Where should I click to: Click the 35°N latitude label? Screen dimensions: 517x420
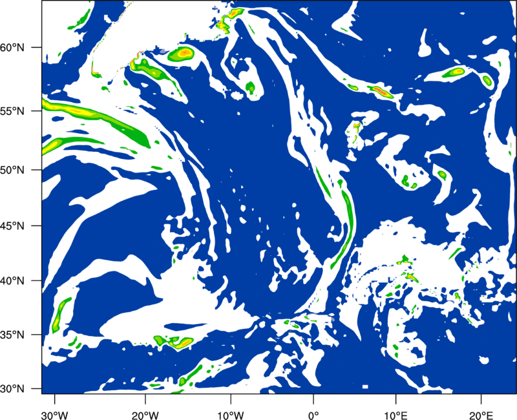tap(12, 335)
